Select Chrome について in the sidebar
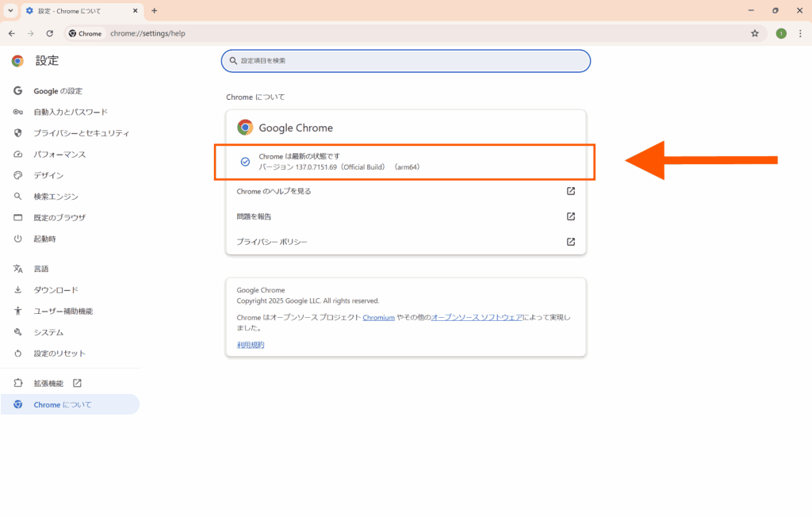812x516 pixels. pos(70,404)
